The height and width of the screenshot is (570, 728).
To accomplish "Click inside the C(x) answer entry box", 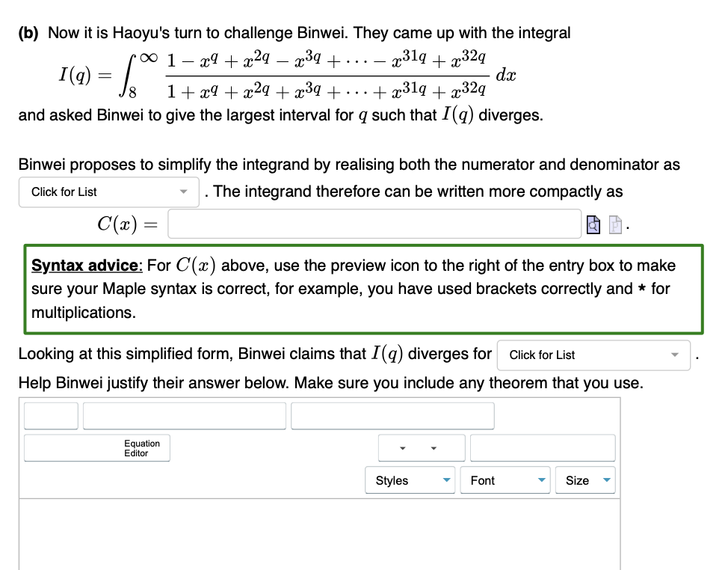I will tap(374, 223).
